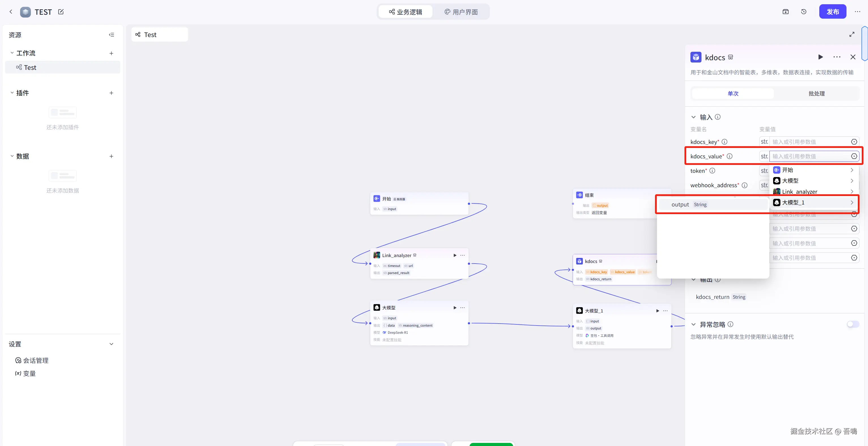Add a new plugin with the plus icon

[112, 93]
